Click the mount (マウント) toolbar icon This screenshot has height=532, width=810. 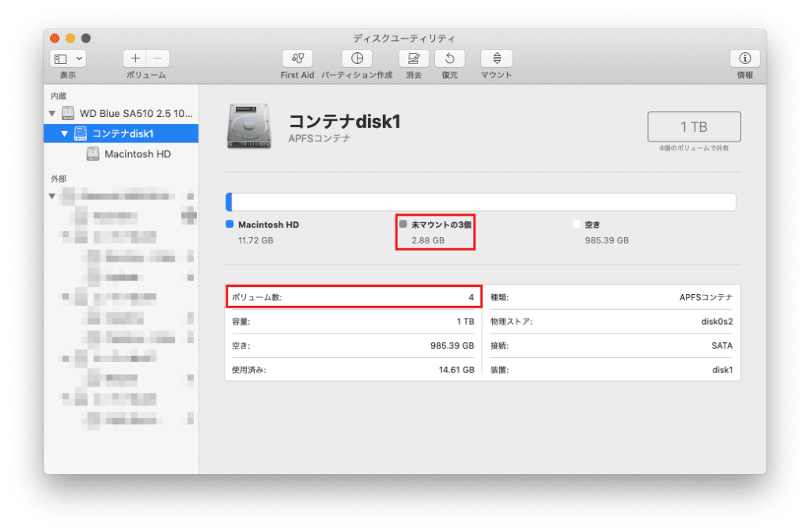coord(497,58)
